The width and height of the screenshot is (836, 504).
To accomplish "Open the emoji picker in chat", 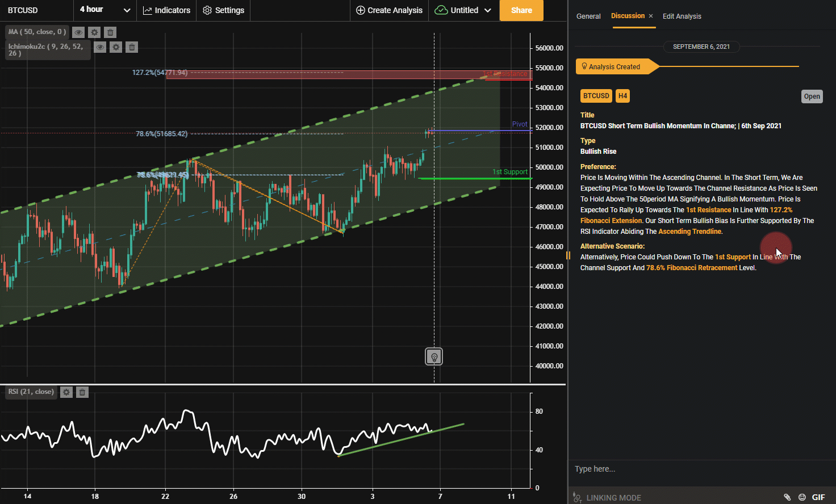I will coord(802,497).
